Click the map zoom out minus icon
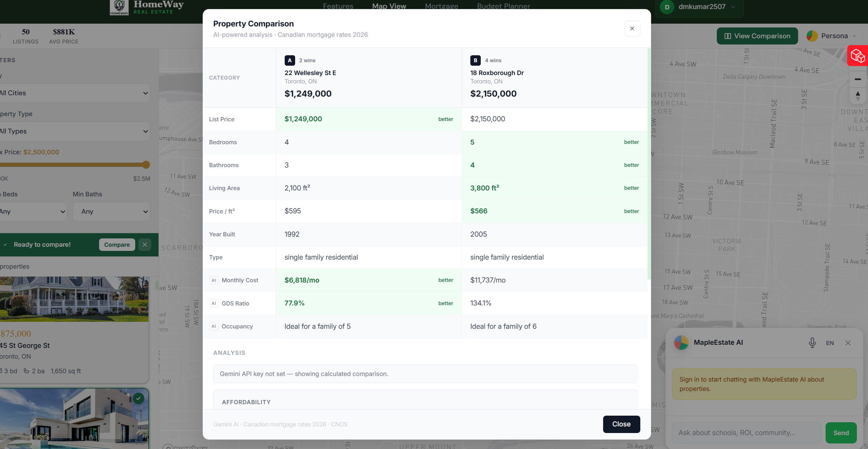The image size is (868, 449). tap(858, 80)
